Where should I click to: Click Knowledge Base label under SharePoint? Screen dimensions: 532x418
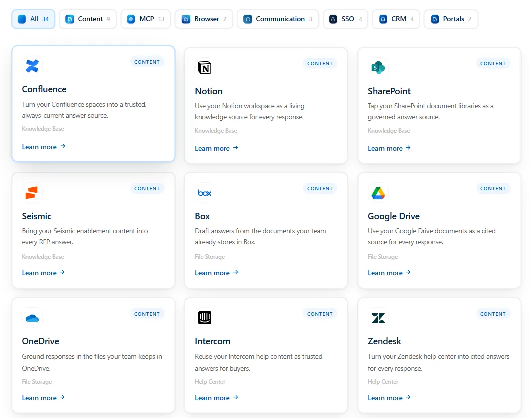[x=389, y=131]
